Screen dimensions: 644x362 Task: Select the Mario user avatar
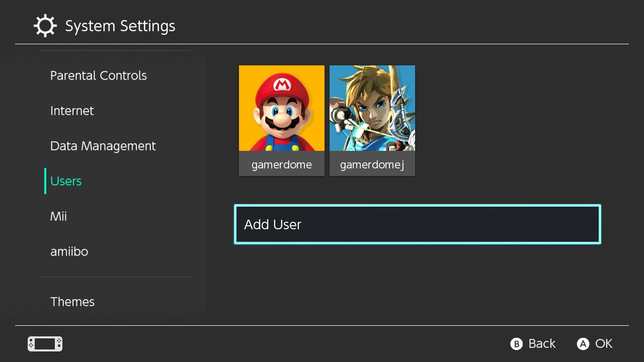pos(282,108)
